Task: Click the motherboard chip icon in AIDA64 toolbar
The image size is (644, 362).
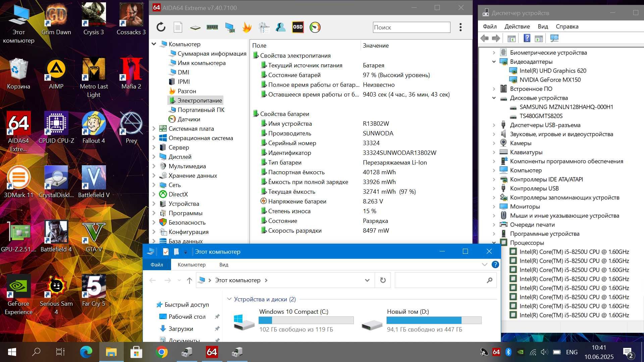Action: tap(195, 27)
